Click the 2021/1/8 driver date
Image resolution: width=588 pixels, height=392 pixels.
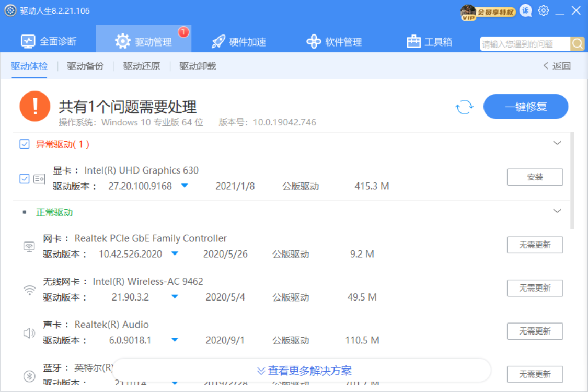235,186
